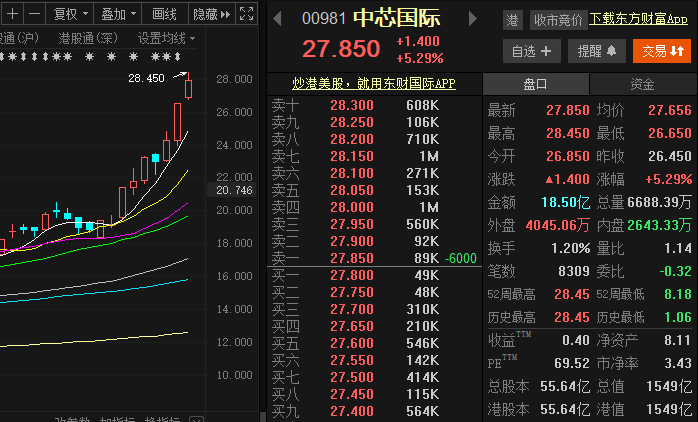The height and width of the screenshot is (422, 698).
Task: Zoom in chart with plus button
Action: click(12, 14)
